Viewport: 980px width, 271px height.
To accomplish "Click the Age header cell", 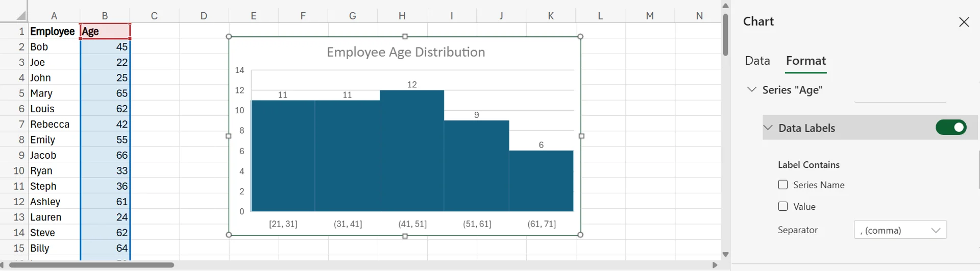I will (x=105, y=31).
